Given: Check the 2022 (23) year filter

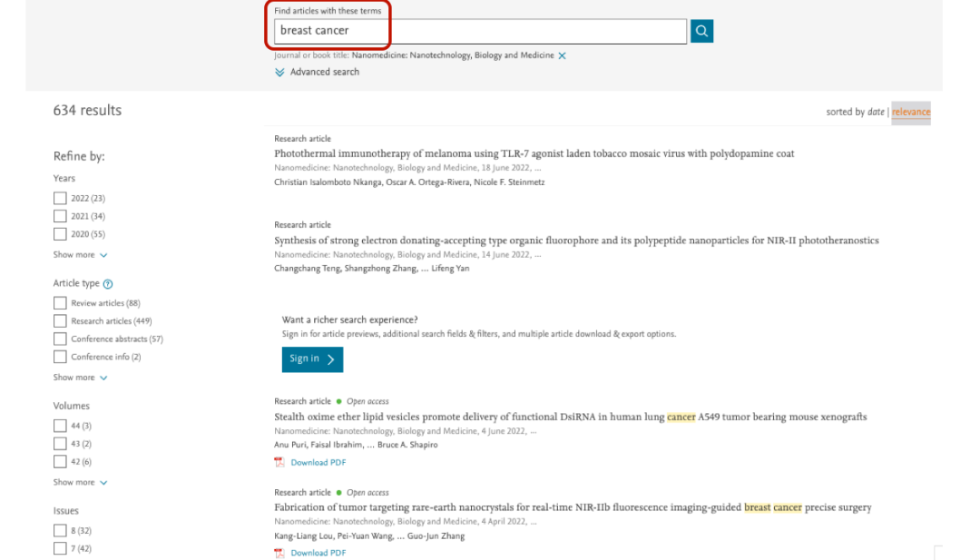Looking at the screenshot, I should 60,198.
